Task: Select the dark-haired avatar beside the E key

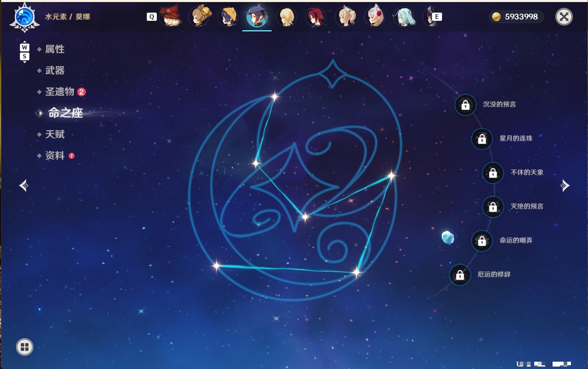Action: [x=428, y=16]
